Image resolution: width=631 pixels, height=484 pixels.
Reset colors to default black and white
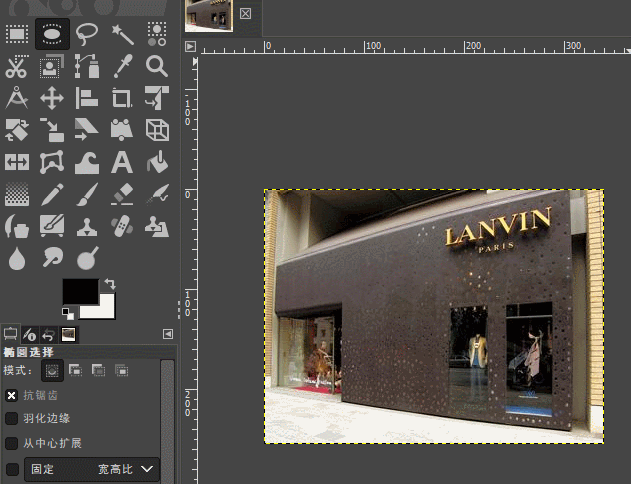[x=68, y=314]
